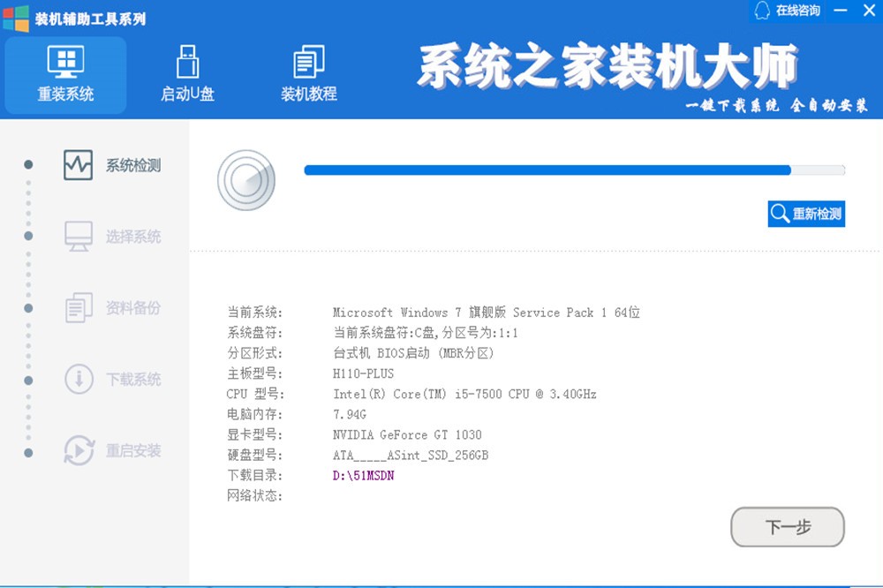Image resolution: width=883 pixels, height=588 pixels.
Task: Select the 系统检测 step icon
Action: [x=79, y=165]
